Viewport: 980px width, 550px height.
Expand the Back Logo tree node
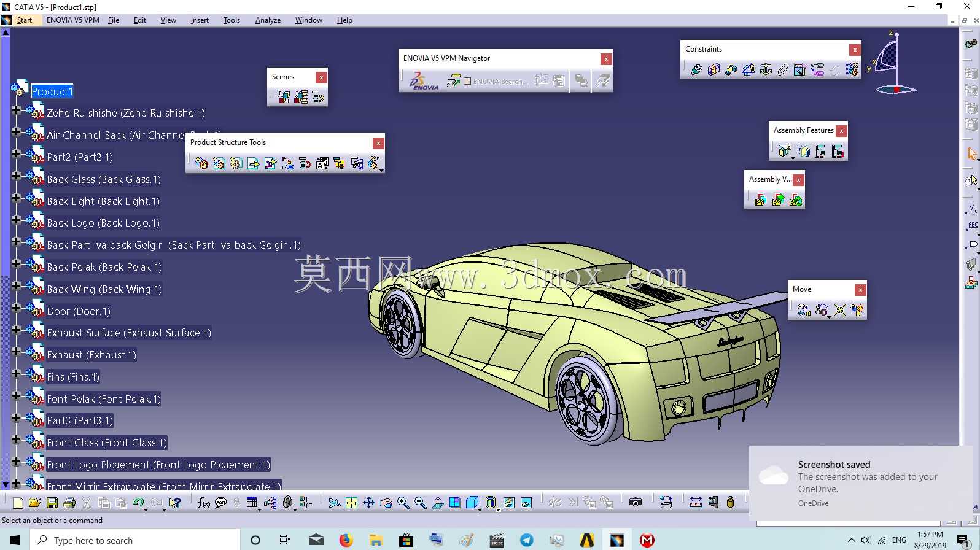(17, 220)
